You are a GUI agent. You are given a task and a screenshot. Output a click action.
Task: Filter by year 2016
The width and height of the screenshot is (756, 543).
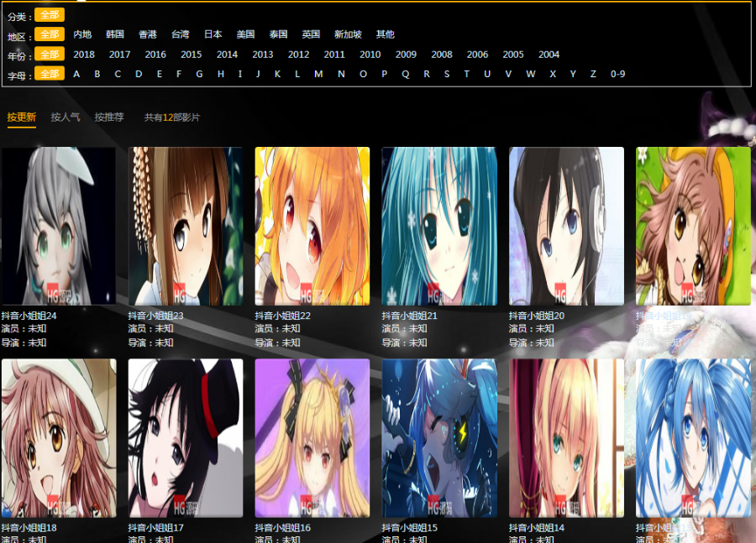coord(155,55)
